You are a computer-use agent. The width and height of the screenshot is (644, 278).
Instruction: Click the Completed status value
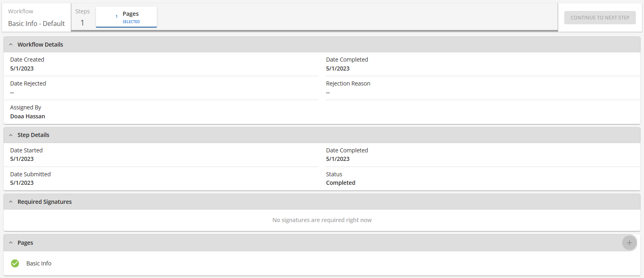341,183
